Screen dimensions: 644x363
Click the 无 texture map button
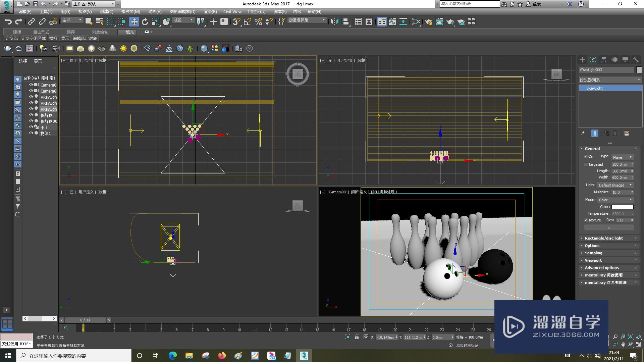(609, 227)
